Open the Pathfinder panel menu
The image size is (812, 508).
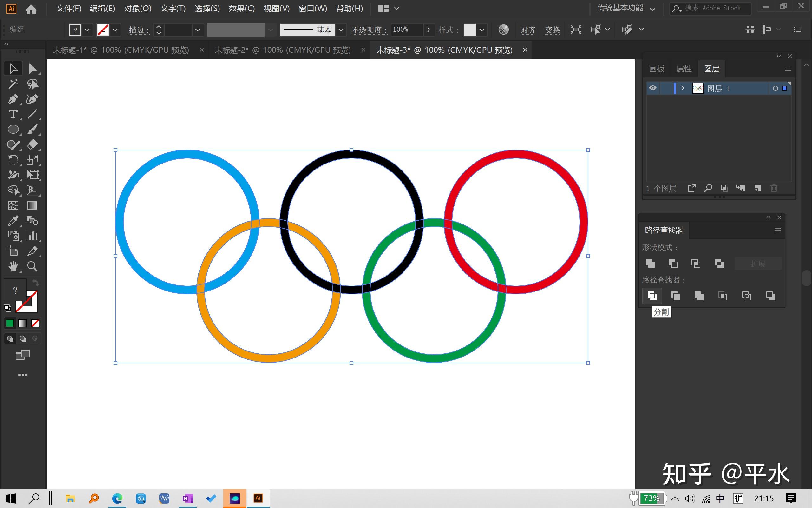pos(777,230)
